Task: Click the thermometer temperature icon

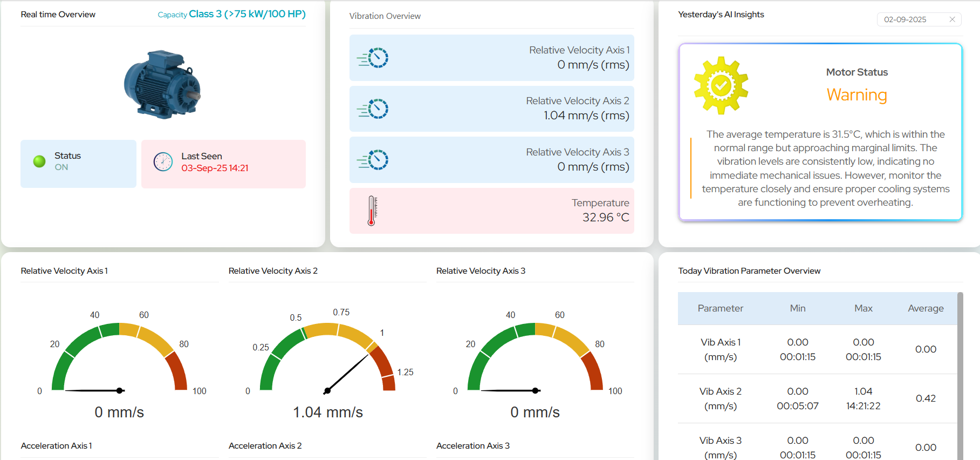Action: 372,211
